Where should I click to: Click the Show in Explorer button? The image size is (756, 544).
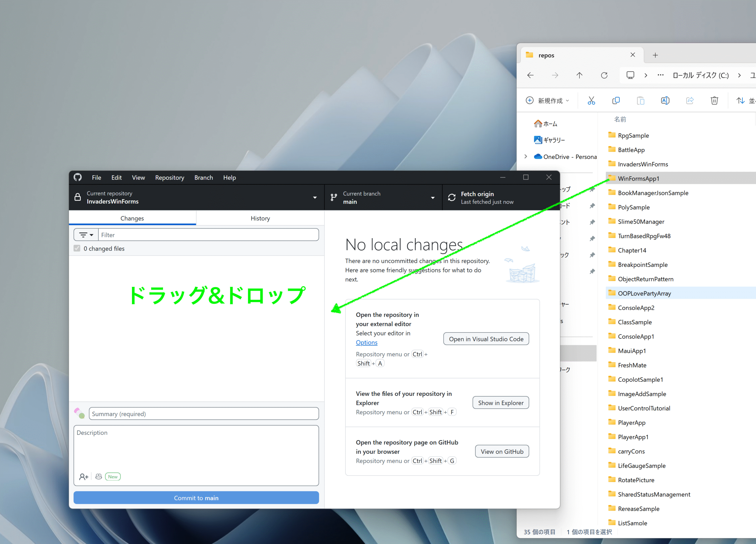tap(501, 402)
